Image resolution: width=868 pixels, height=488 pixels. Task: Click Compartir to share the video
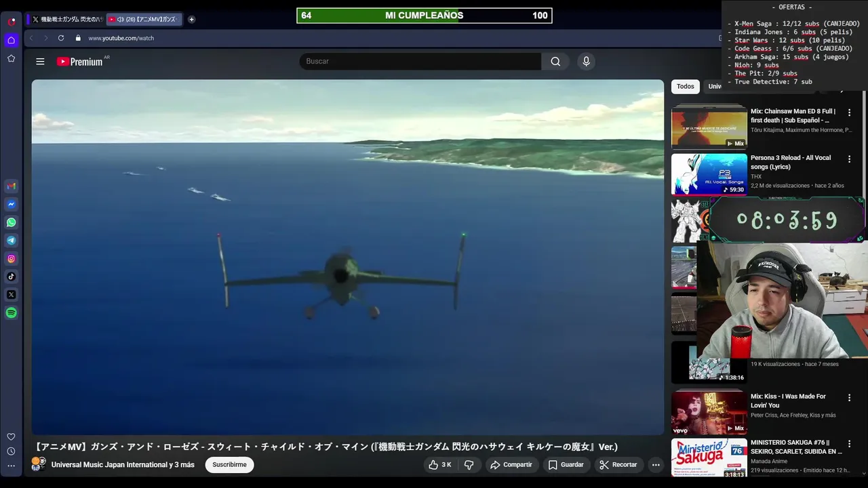pos(512,465)
